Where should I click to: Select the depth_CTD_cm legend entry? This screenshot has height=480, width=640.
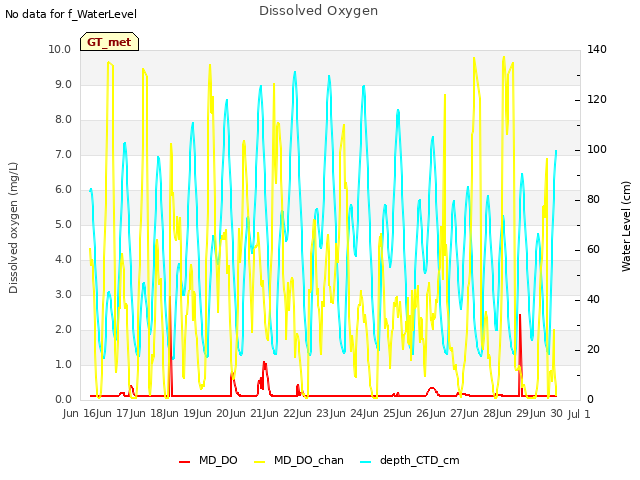pyautogui.click(x=410, y=460)
